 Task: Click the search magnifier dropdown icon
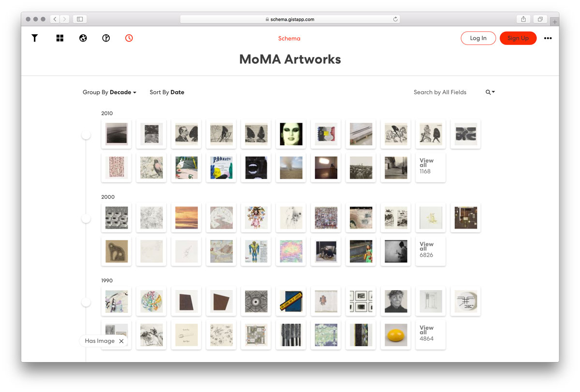(490, 92)
